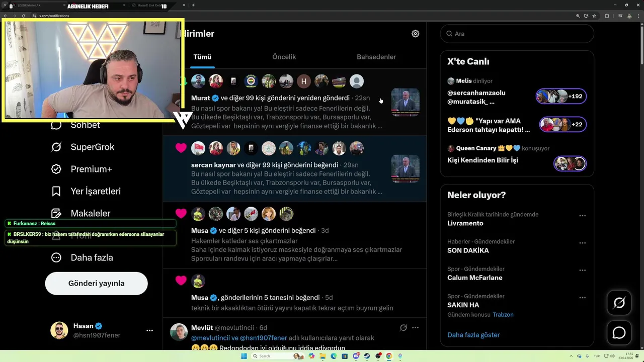Open the Windows Start menu

coord(244,356)
